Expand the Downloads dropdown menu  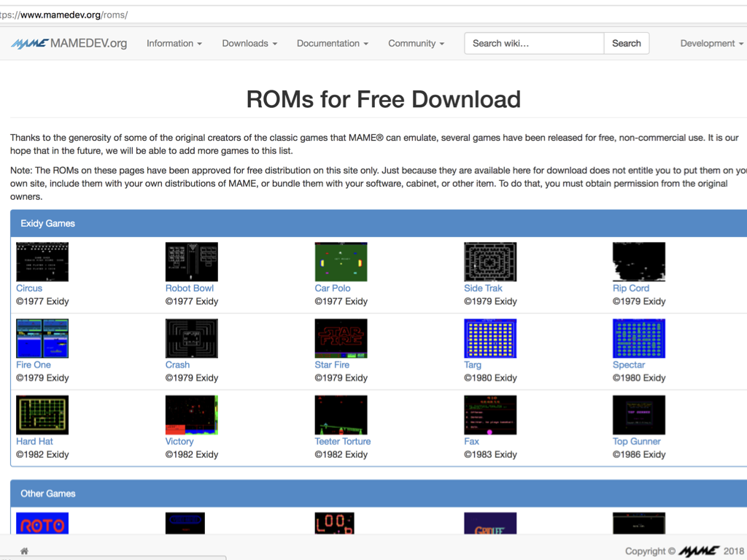coord(249,43)
